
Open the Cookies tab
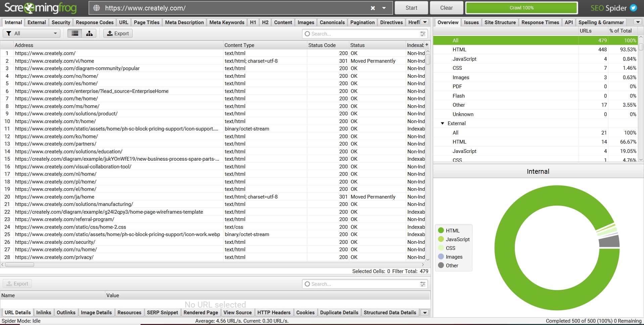click(305, 313)
